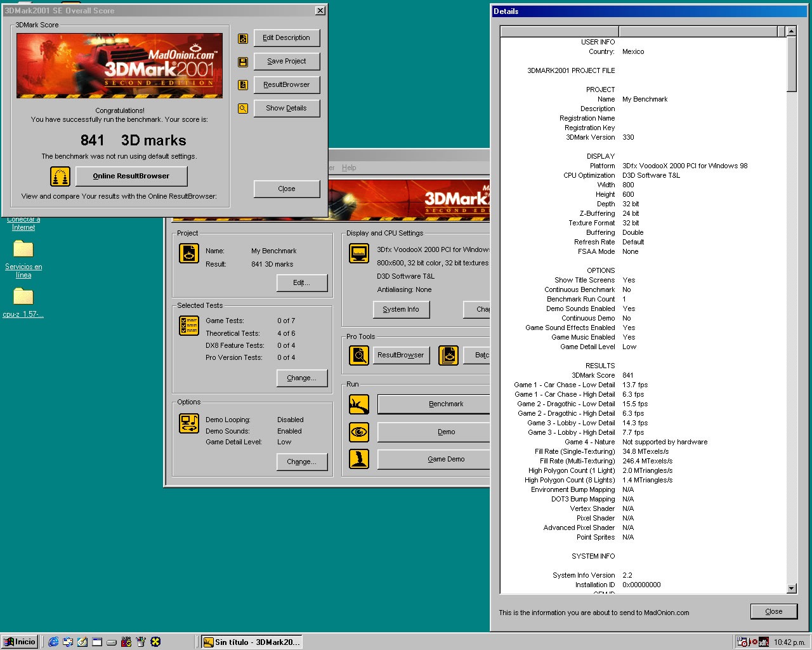The width and height of the screenshot is (812, 650).
Task: Click the Online ResultBrowser yellow icon
Action: point(60,176)
